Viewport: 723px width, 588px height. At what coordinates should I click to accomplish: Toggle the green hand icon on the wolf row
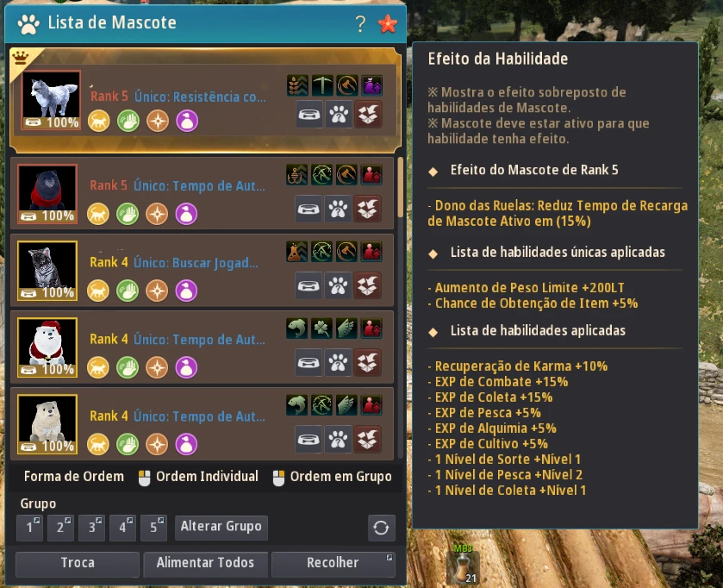(x=128, y=122)
